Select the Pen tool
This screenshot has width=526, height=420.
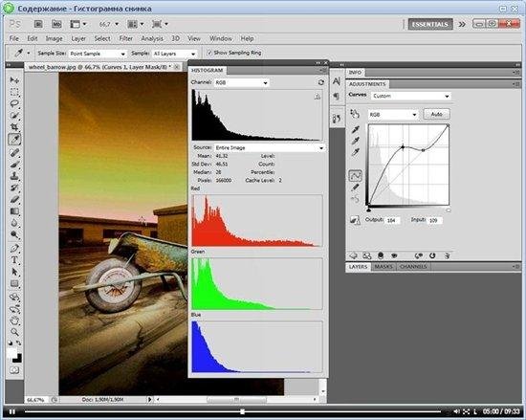14,248
